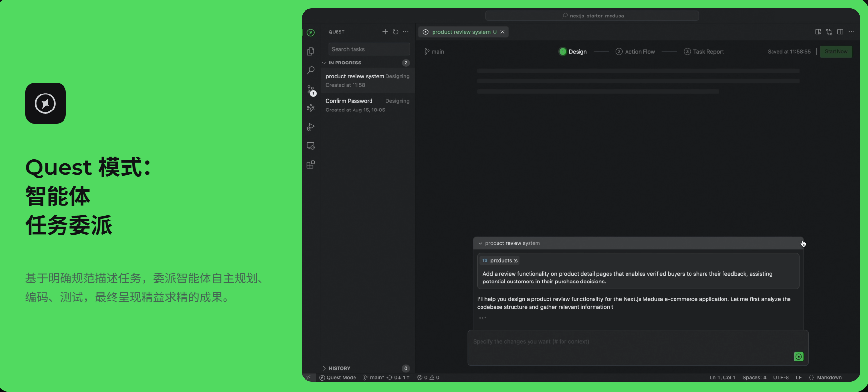Screen dimensions: 868x392
Task: Click Spaces: 4 in status bar
Action: coord(755,377)
